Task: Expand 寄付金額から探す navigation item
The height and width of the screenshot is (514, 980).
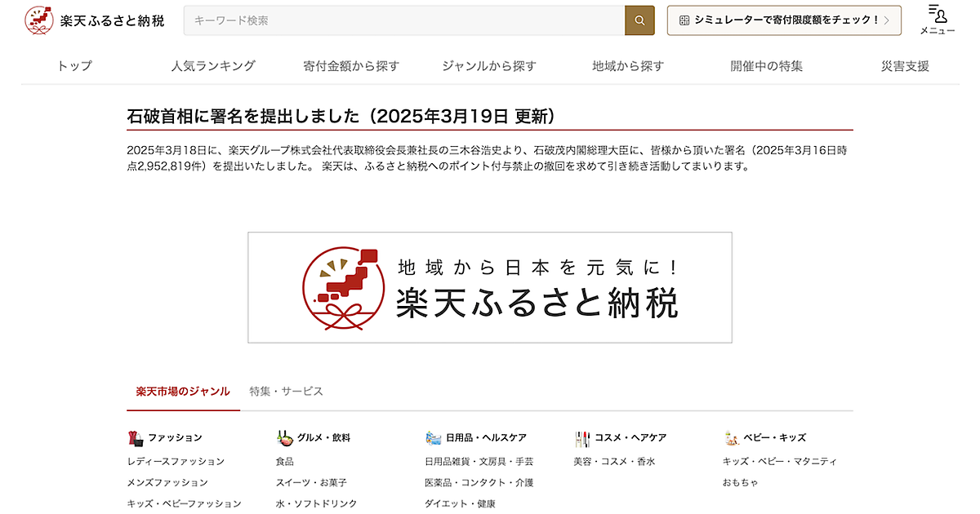Action: pyautogui.click(x=351, y=66)
